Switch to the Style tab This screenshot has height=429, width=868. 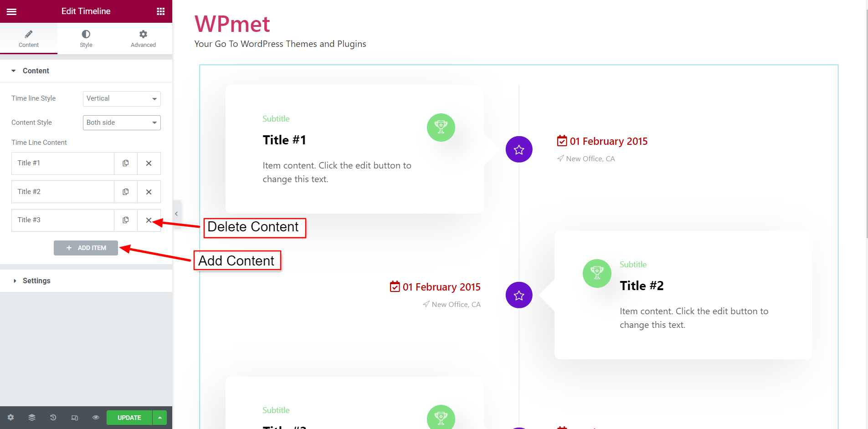[x=86, y=38]
